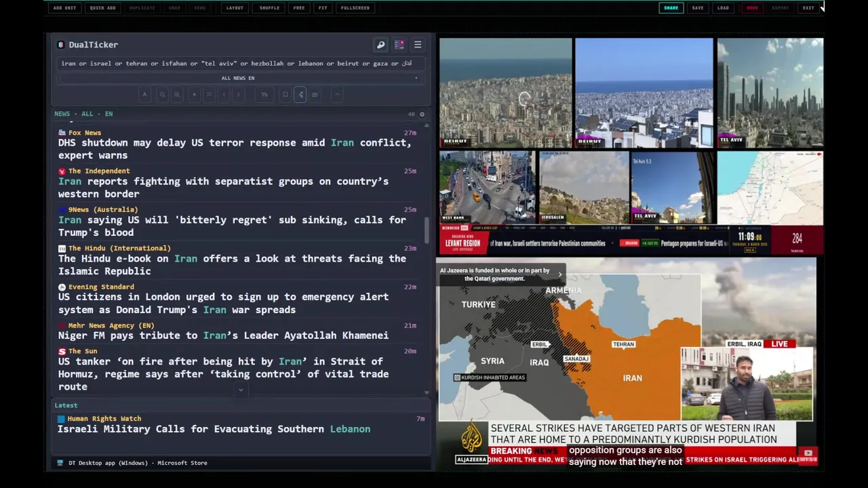Click the Save button

point(698,8)
